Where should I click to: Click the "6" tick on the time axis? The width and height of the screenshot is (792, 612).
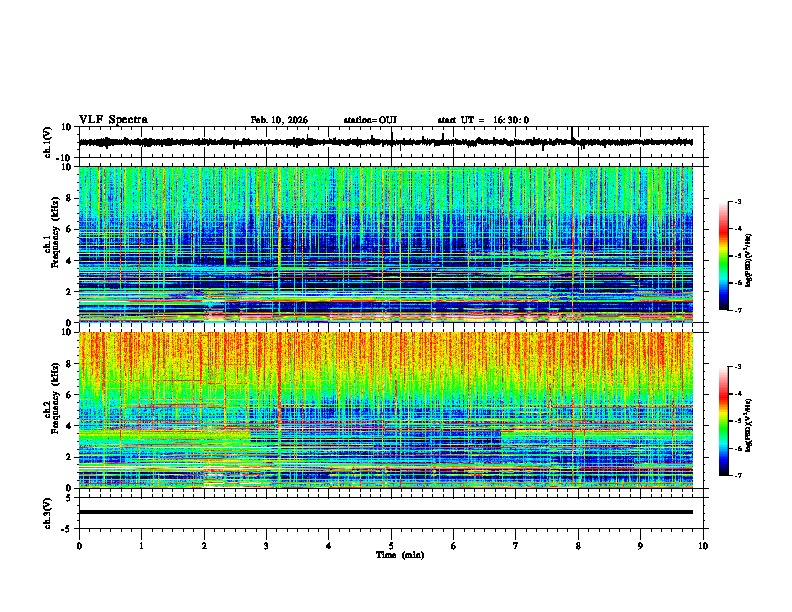pyautogui.click(x=453, y=546)
